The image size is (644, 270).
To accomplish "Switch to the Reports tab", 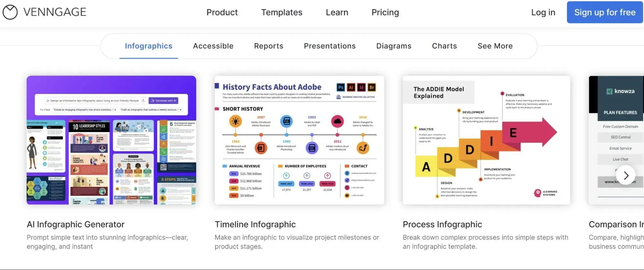I will [269, 46].
